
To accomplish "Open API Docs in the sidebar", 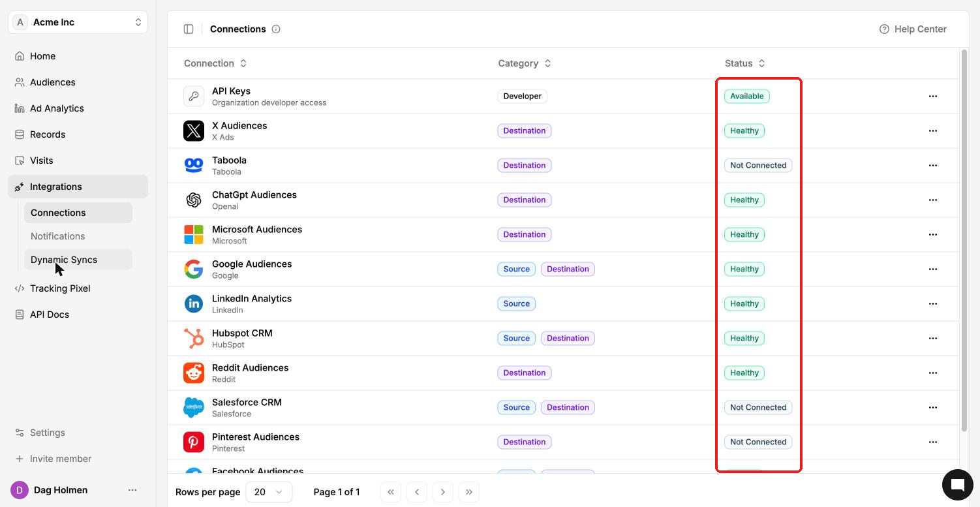I will (78, 315).
